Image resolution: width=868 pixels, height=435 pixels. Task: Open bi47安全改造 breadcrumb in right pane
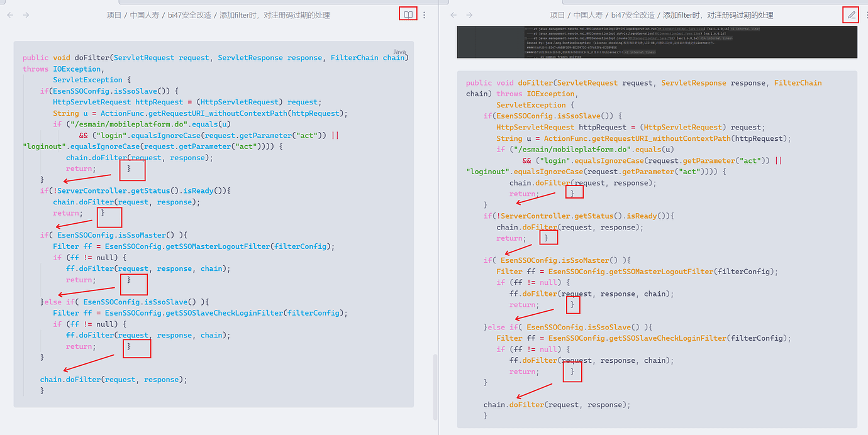[633, 15]
